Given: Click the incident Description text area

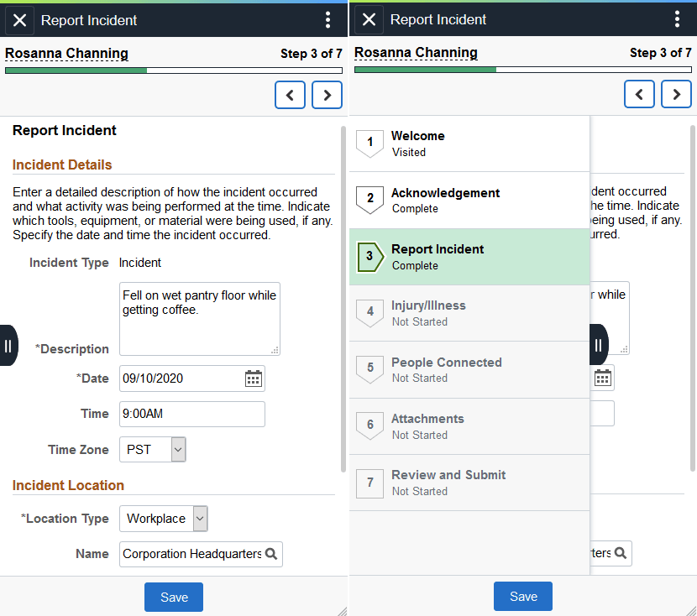Looking at the screenshot, I should tap(199, 319).
